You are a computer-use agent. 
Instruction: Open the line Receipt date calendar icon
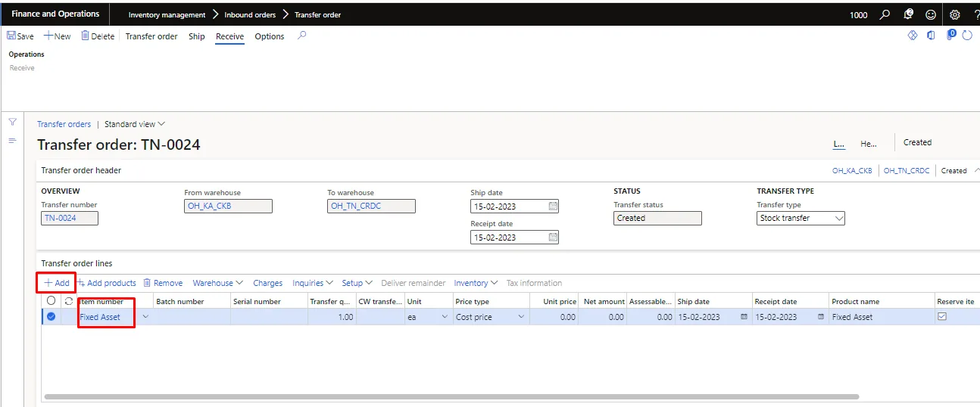[821, 317]
